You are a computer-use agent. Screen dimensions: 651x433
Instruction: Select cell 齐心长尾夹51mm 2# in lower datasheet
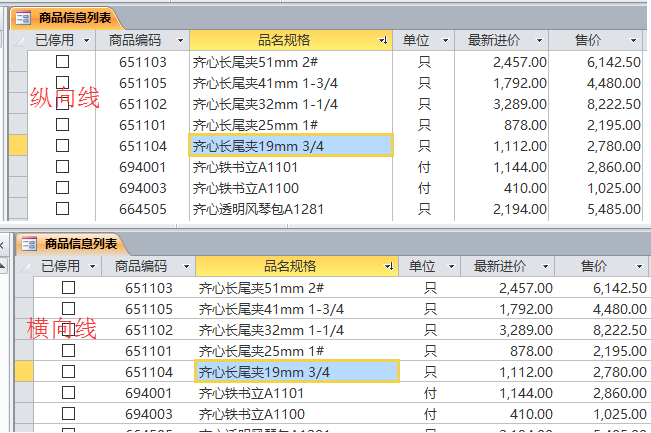(x=297, y=288)
